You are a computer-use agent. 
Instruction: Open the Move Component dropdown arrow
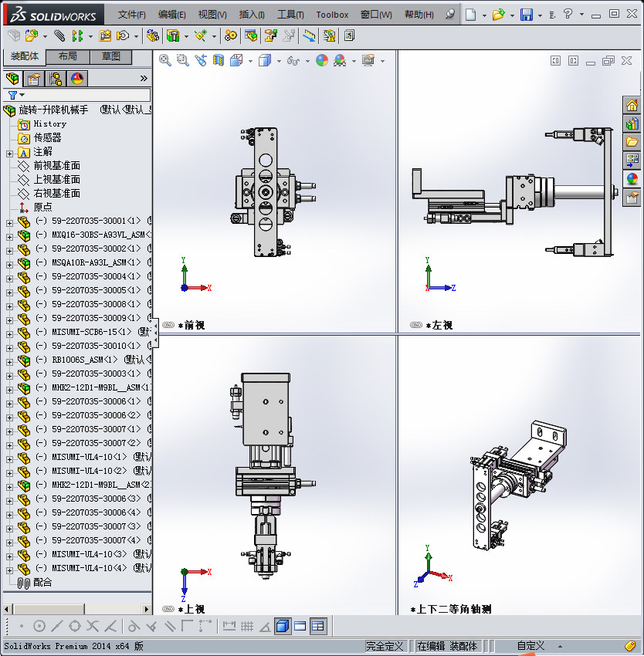(136, 36)
